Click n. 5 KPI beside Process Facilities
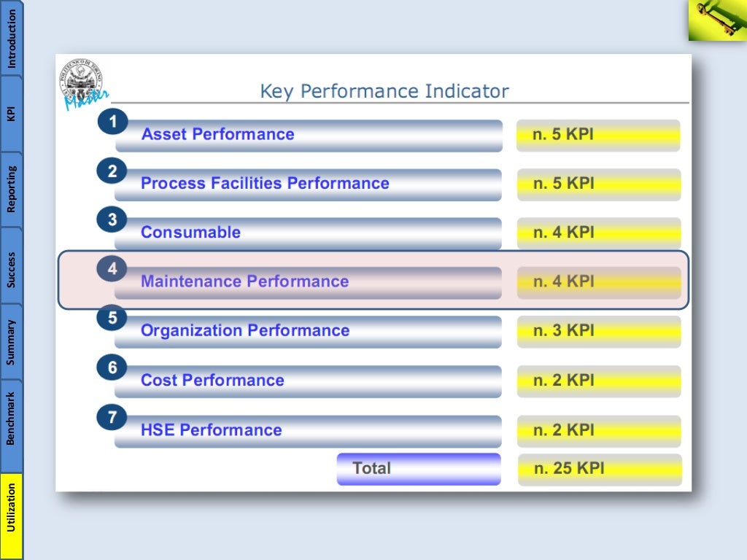The height and width of the screenshot is (560, 747). [600, 184]
